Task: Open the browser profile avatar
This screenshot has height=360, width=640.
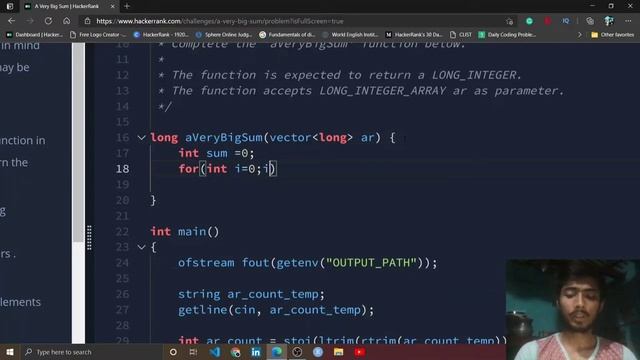Action: [x=609, y=21]
